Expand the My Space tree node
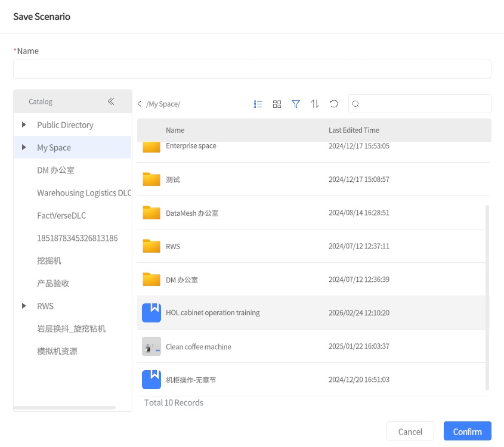Screen dimensions: 504x447 (x=24, y=147)
